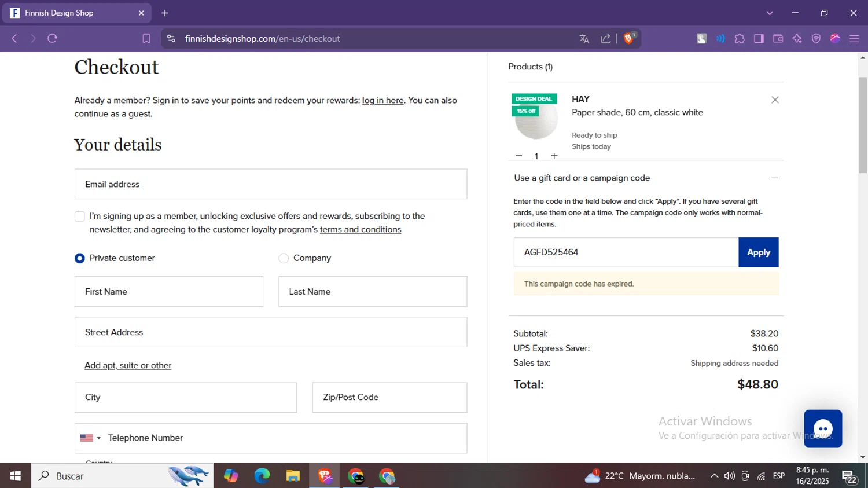Click the Zip/Post Code field
Viewport: 868px width, 488px height.
389,398
